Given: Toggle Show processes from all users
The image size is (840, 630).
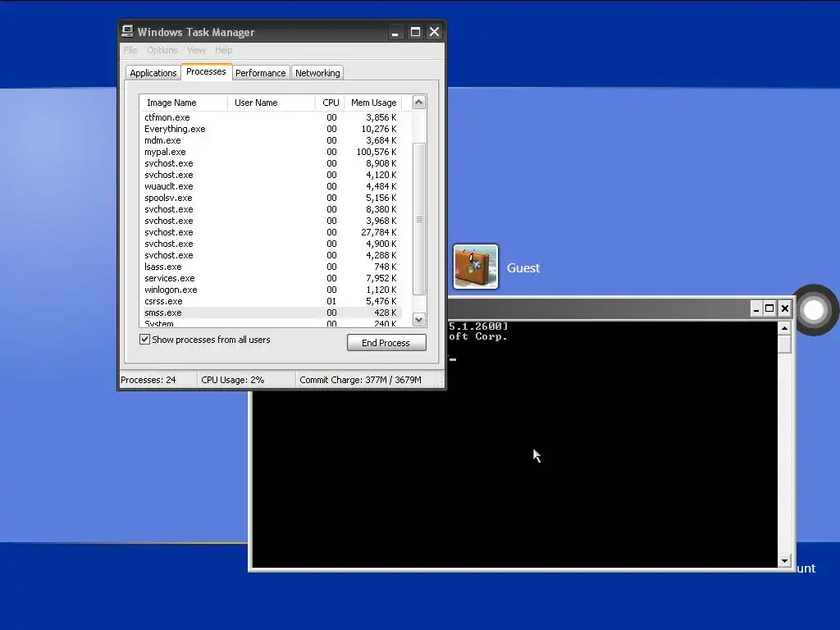Looking at the screenshot, I should pyautogui.click(x=144, y=339).
